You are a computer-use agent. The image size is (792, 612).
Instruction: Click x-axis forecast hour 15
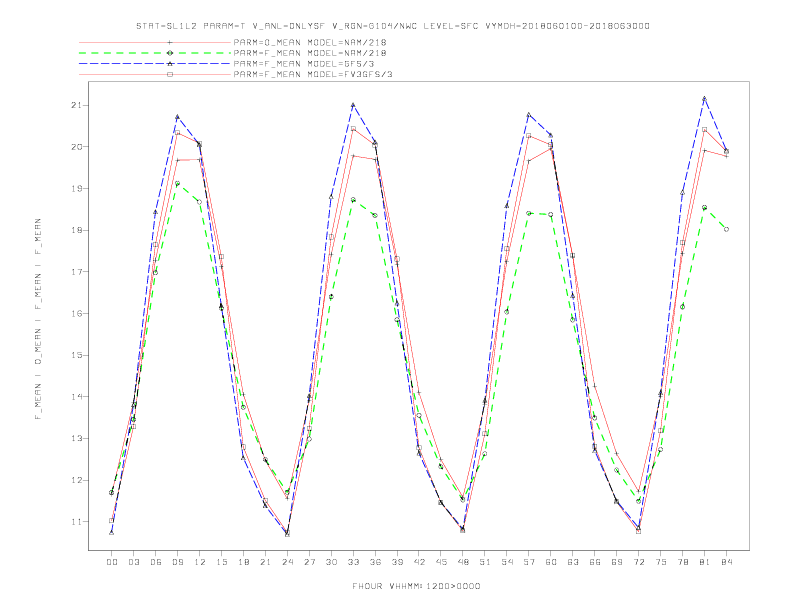point(221,562)
